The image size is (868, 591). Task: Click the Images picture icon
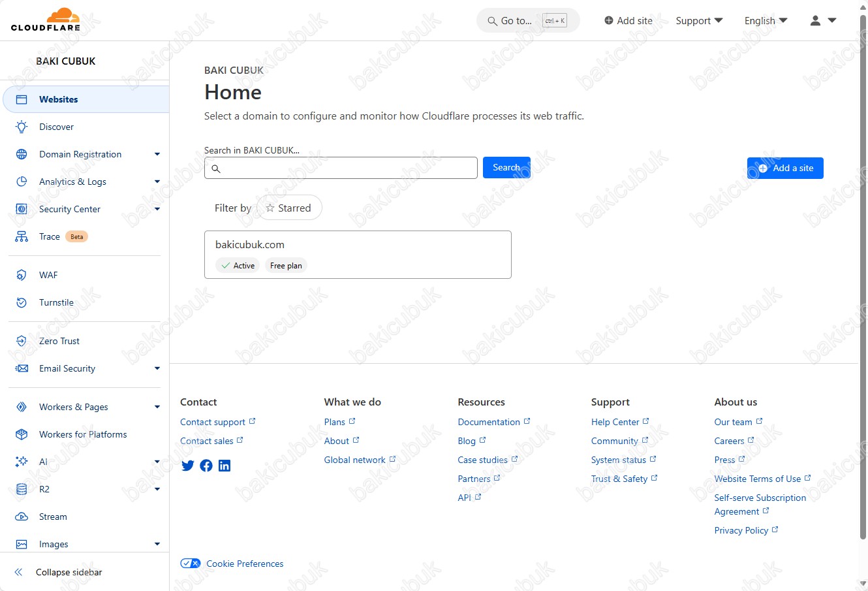22,544
